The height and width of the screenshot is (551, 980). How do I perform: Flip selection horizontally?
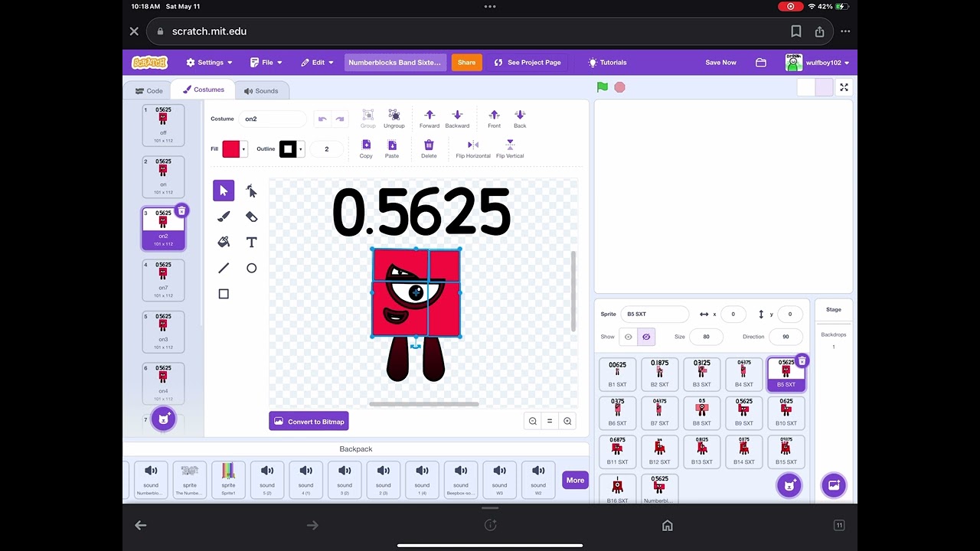(473, 148)
